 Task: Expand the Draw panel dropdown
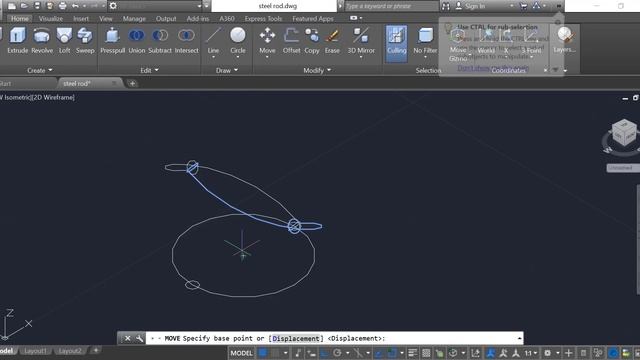click(x=227, y=70)
